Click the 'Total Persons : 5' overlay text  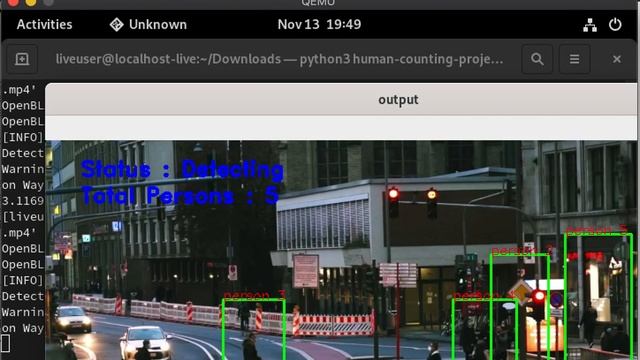pyautogui.click(x=180, y=196)
